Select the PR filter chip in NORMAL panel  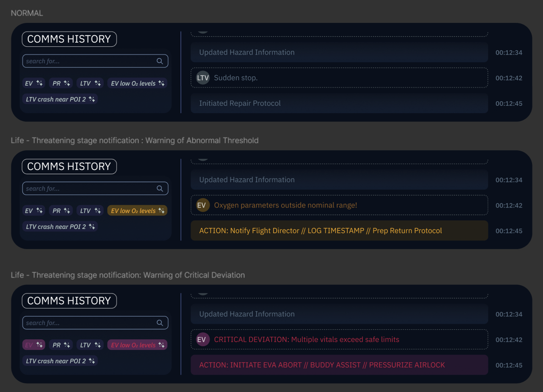pos(61,83)
